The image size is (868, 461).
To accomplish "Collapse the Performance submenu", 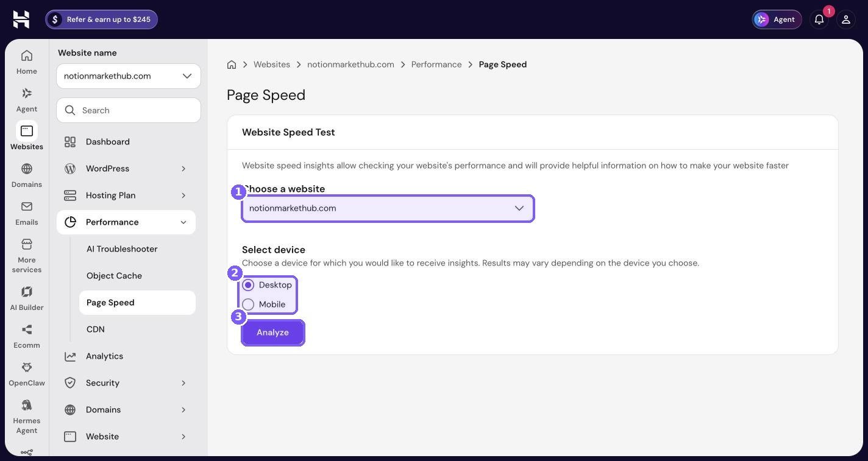I will pyautogui.click(x=126, y=222).
